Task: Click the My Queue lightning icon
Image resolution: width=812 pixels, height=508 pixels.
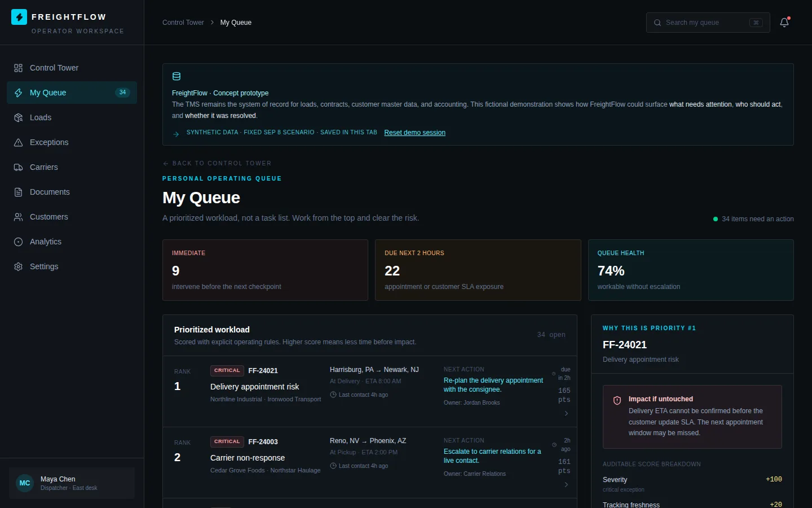Action: [18, 93]
